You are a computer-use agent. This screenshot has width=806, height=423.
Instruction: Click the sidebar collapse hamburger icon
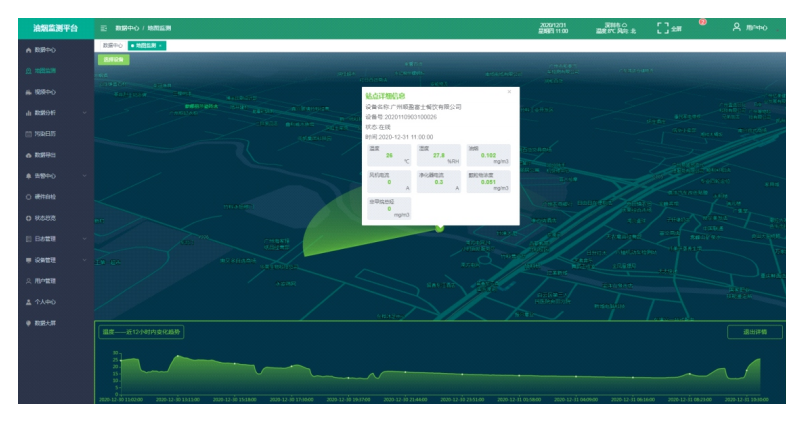104,28
